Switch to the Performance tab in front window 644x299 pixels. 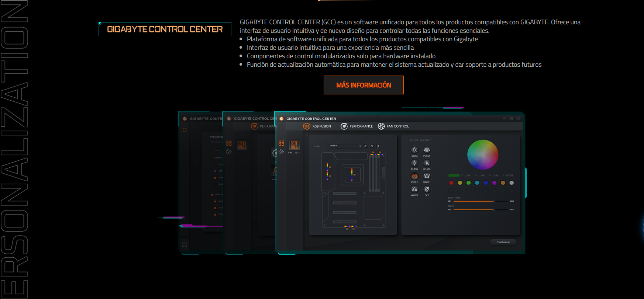pyautogui.click(x=357, y=126)
